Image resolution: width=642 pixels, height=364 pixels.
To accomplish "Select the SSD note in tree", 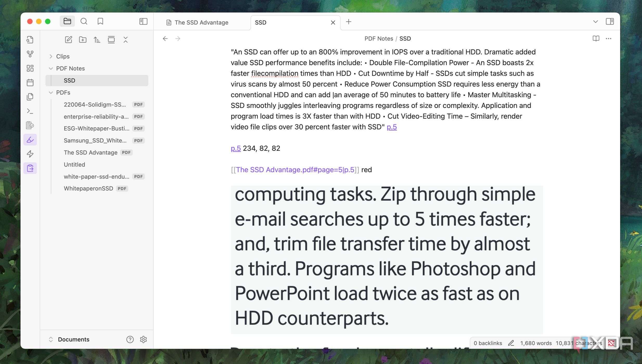I will (x=97, y=81).
